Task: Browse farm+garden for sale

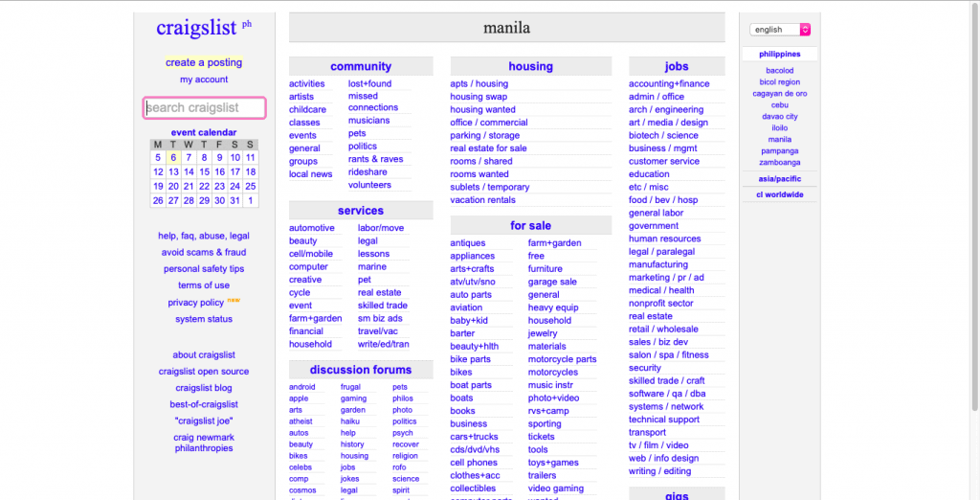Action: point(554,242)
